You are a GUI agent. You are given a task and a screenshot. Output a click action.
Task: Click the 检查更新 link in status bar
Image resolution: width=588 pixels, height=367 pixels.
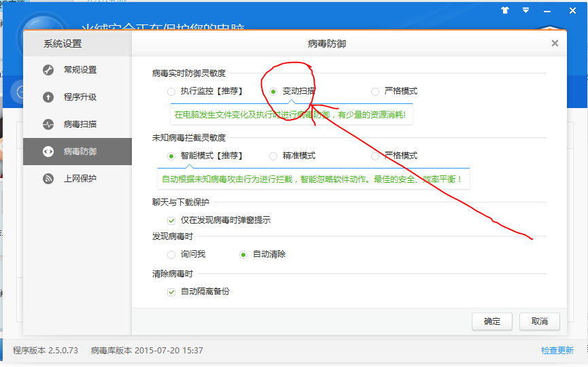tap(557, 351)
